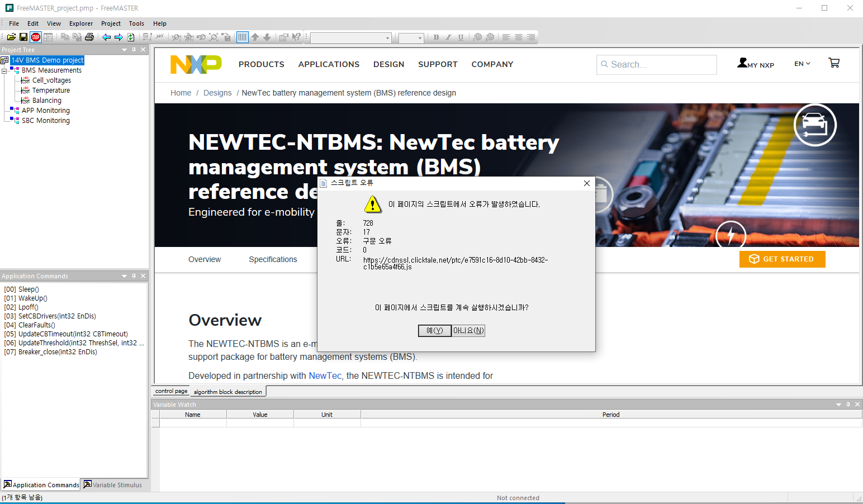863x504 pixels.
Task: Stop target communication with the STOP icon
Action: click(x=35, y=37)
